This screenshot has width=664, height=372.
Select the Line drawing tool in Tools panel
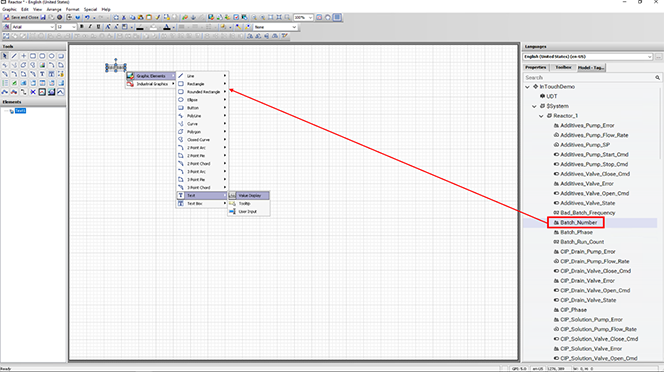click(14, 56)
